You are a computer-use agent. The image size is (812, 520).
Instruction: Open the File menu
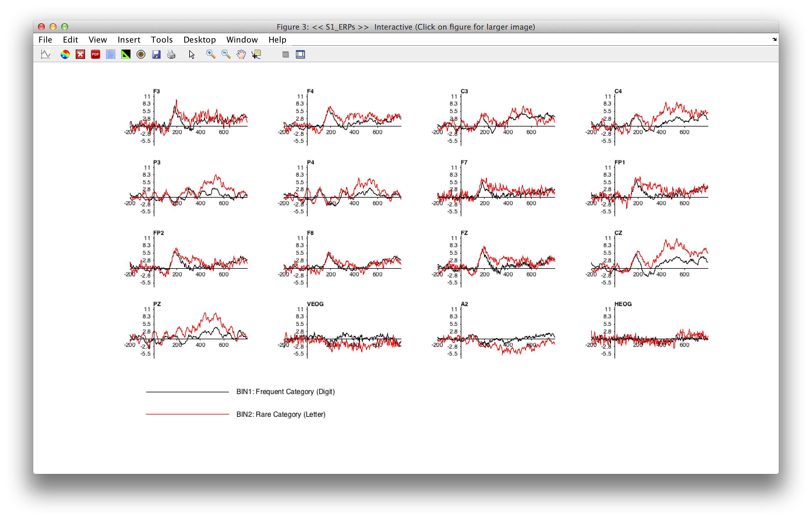[45, 40]
